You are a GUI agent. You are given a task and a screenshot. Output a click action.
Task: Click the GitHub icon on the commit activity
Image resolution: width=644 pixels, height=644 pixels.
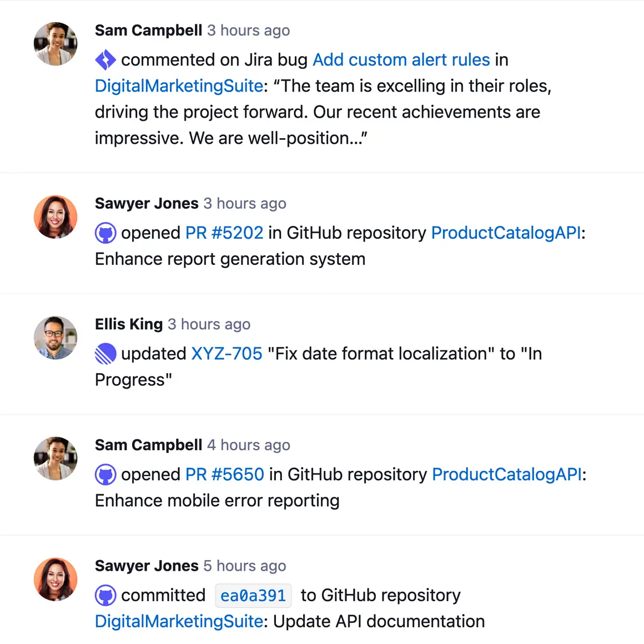point(105,595)
